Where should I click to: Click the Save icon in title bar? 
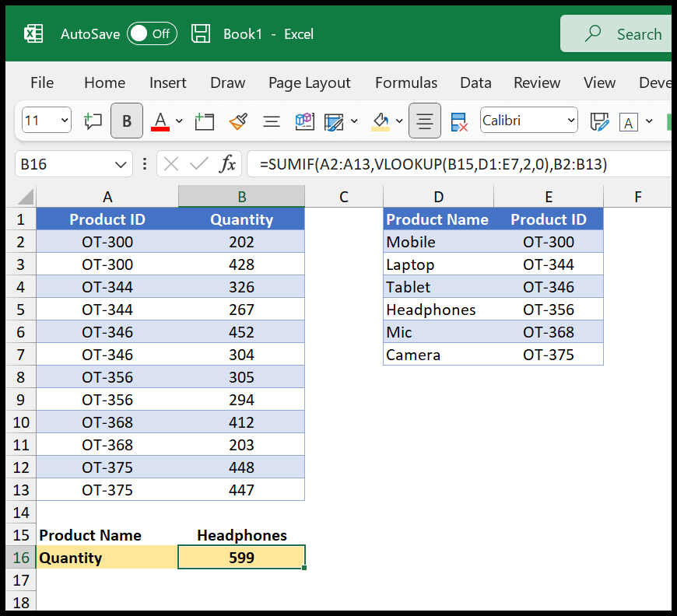coord(201,33)
